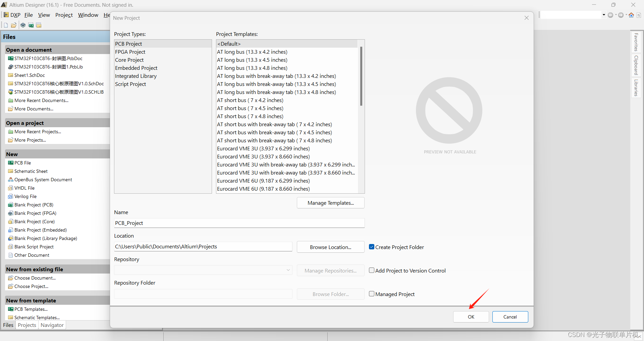Open the Libraries side panel tab
Screen dimensions: 644x341
click(x=636, y=87)
